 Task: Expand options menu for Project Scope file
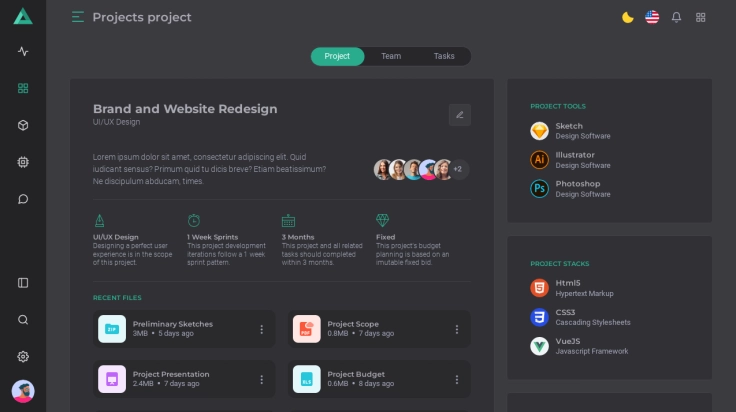click(x=457, y=329)
